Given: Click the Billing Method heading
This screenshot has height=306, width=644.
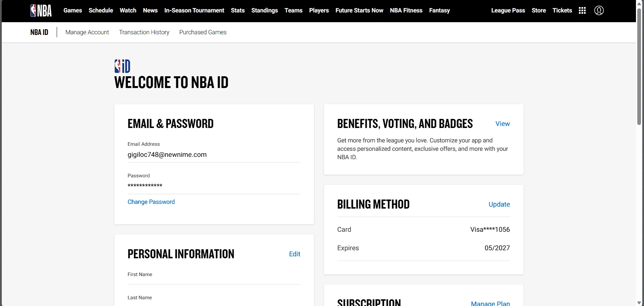Looking at the screenshot, I should click(x=373, y=204).
